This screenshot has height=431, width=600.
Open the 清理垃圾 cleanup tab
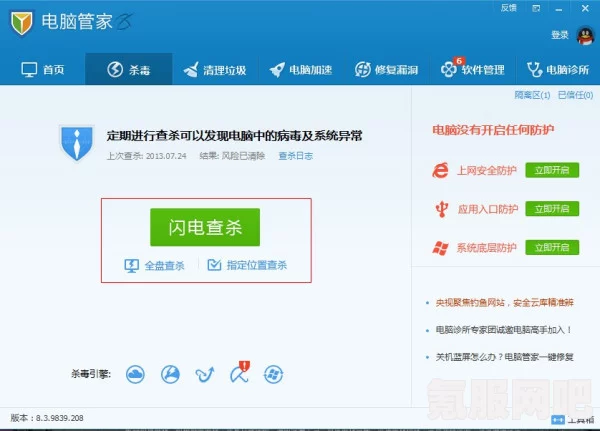tap(214, 70)
